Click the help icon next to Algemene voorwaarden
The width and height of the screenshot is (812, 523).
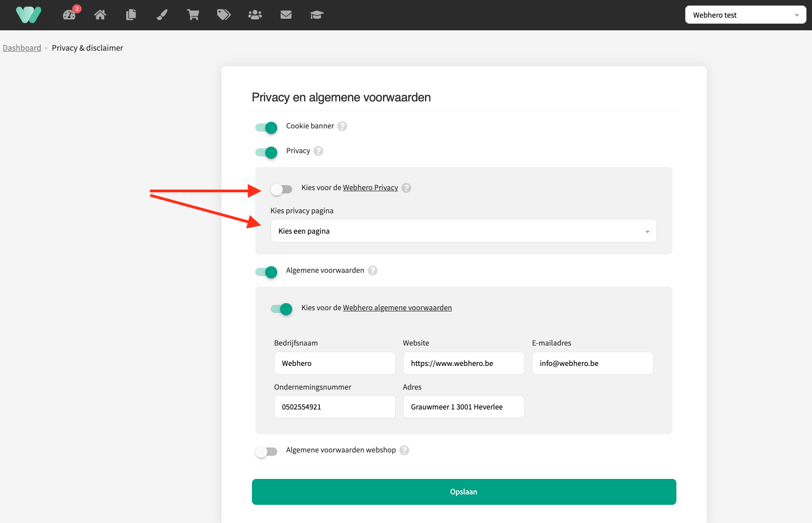[x=373, y=271]
